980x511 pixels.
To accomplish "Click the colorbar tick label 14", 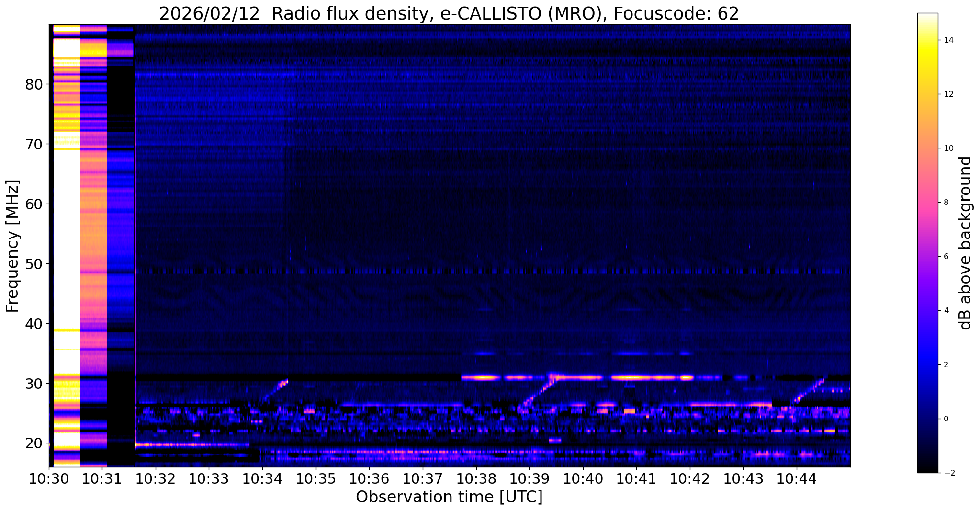I will [948, 40].
